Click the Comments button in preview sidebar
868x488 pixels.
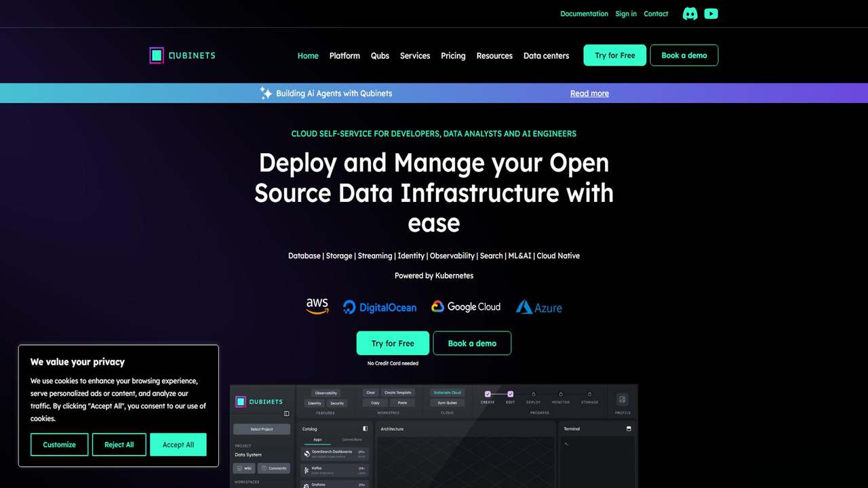[274, 468]
